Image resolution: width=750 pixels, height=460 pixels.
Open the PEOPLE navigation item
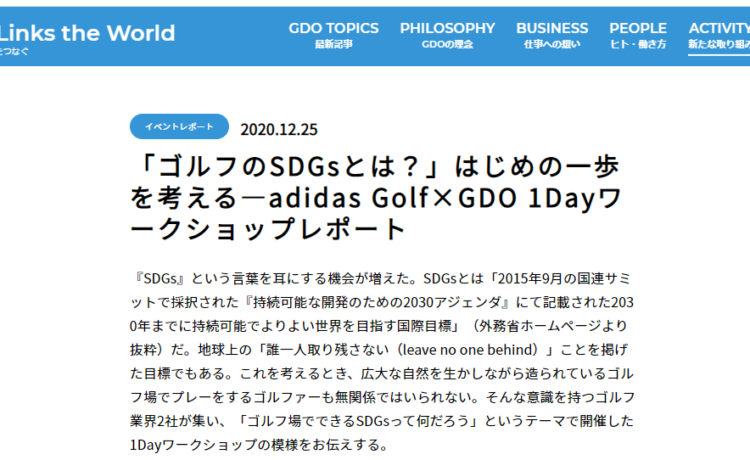[637, 28]
